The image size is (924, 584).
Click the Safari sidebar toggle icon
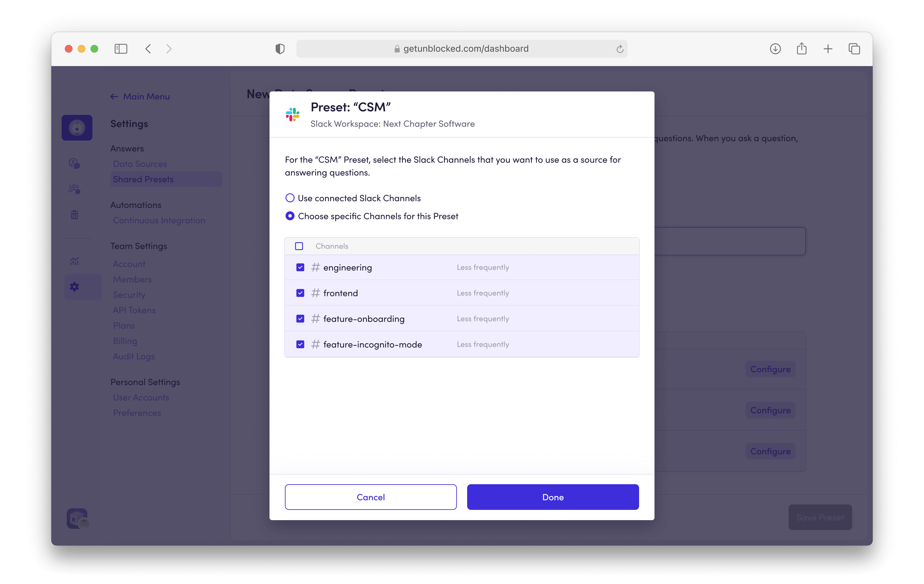[x=121, y=49]
